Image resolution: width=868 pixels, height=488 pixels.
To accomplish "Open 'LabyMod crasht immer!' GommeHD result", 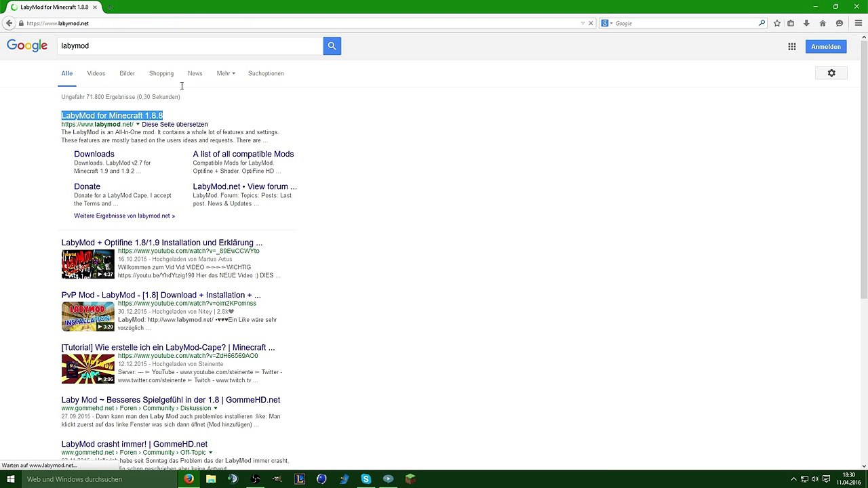I will coord(134,445).
